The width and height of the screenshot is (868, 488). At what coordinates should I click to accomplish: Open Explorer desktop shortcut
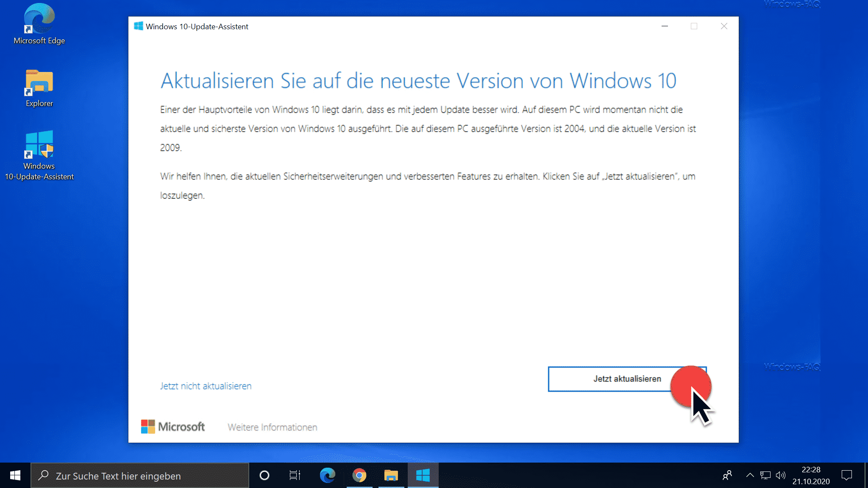tap(39, 88)
